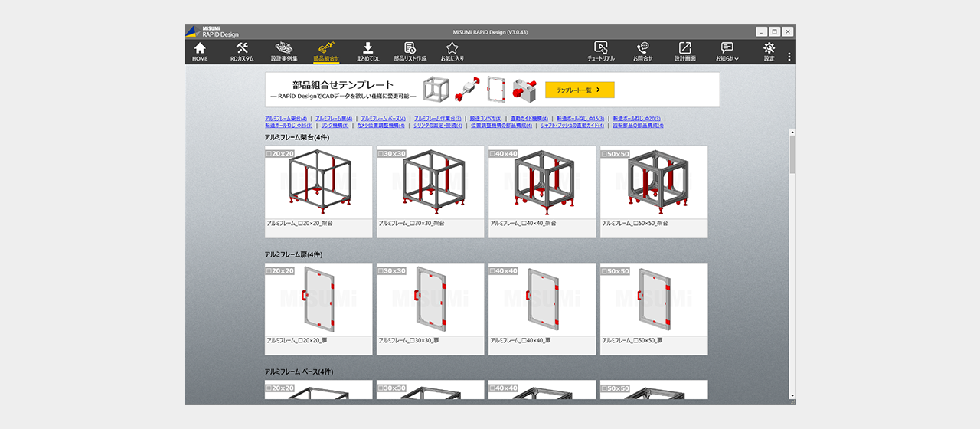This screenshot has width=980, height=429.
Task: Click the vertical scrollbar down arrow
Action: (x=792, y=395)
